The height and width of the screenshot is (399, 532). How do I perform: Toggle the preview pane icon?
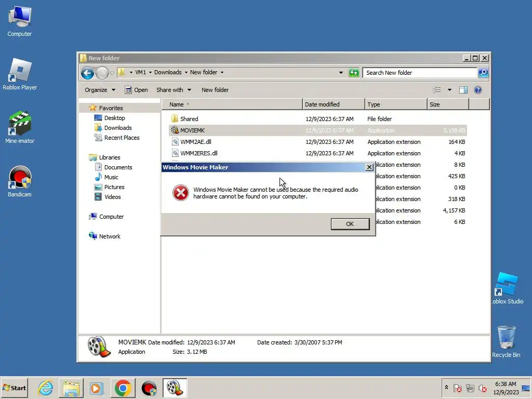click(463, 90)
